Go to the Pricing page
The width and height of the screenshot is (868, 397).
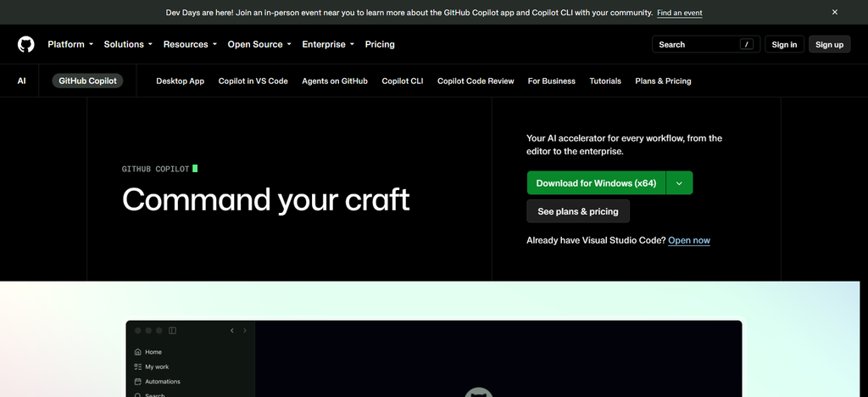[380, 44]
